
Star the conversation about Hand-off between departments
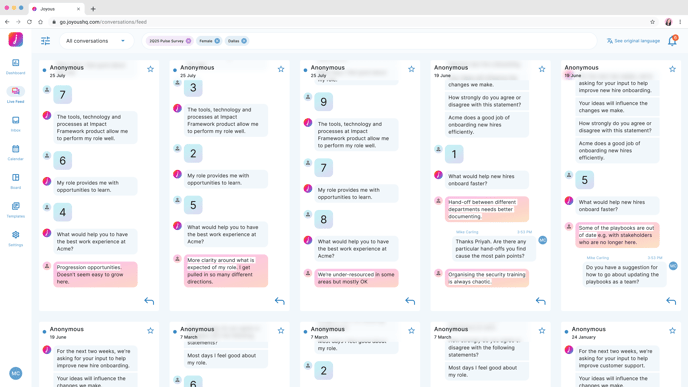coord(542,69)
